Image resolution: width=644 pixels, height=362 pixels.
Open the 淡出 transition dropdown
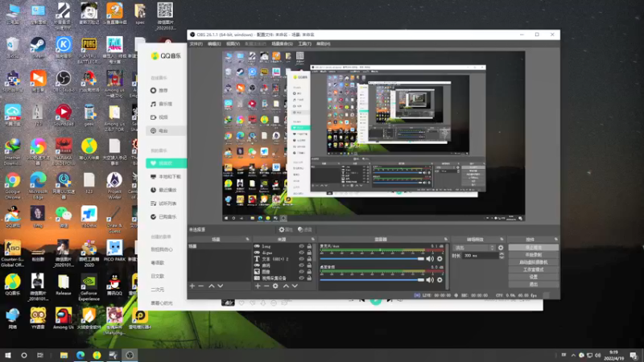(x=474, y=248)
